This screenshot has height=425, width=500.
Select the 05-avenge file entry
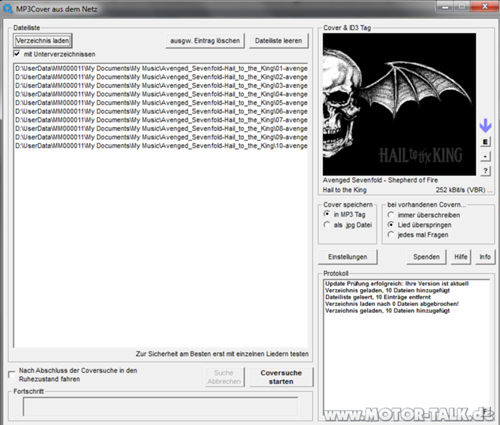coord(161,103)
